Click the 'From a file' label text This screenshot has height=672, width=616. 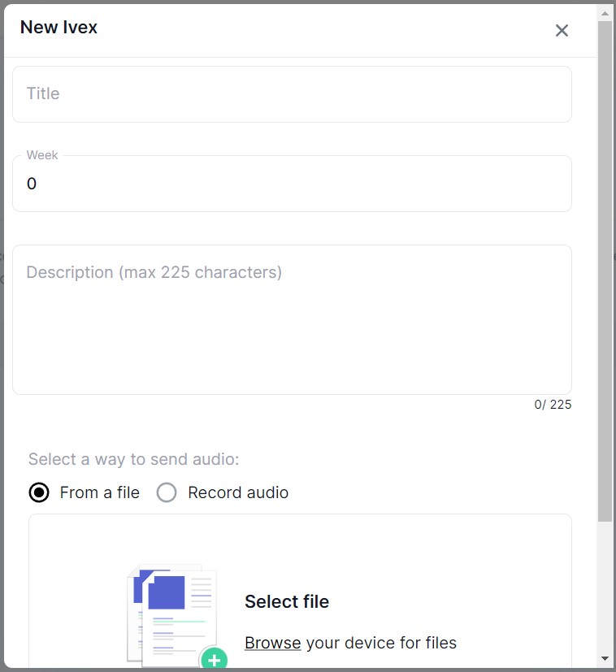100,492
